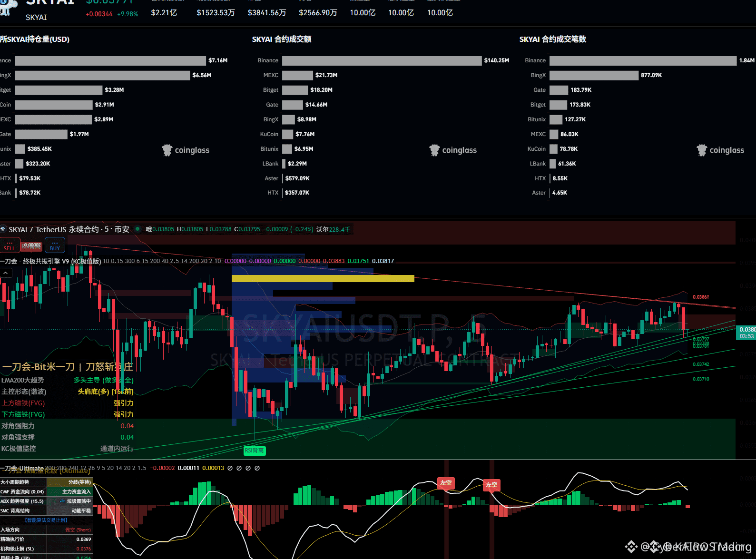Click the KuCoin $7.76M volume bar

pos(287,134)
